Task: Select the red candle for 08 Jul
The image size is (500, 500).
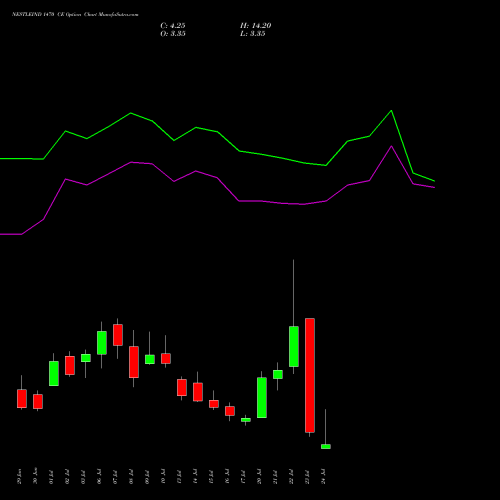Action: click(134, 362)
